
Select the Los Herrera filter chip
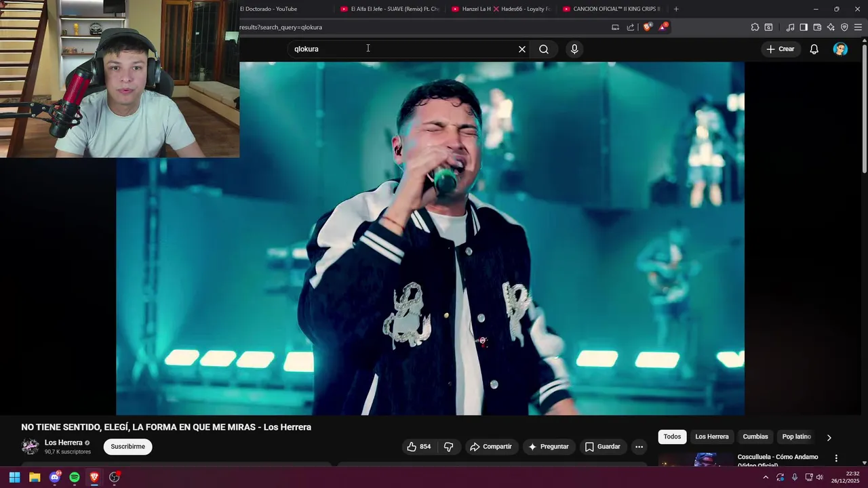[712, 437]
